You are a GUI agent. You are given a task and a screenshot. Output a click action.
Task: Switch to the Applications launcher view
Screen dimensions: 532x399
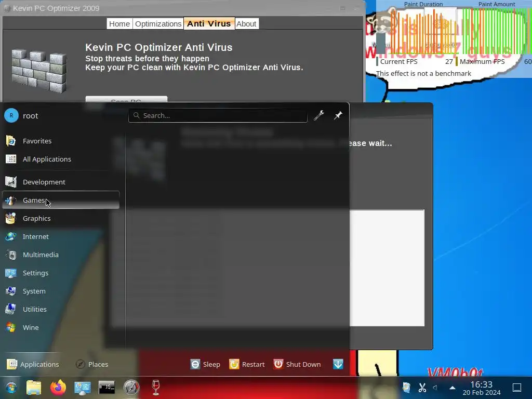click(x=33, y=364)
